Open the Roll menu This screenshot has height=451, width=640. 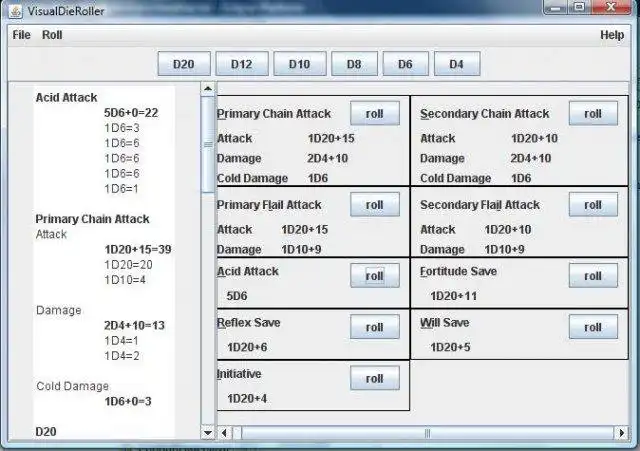pos(52,35)
